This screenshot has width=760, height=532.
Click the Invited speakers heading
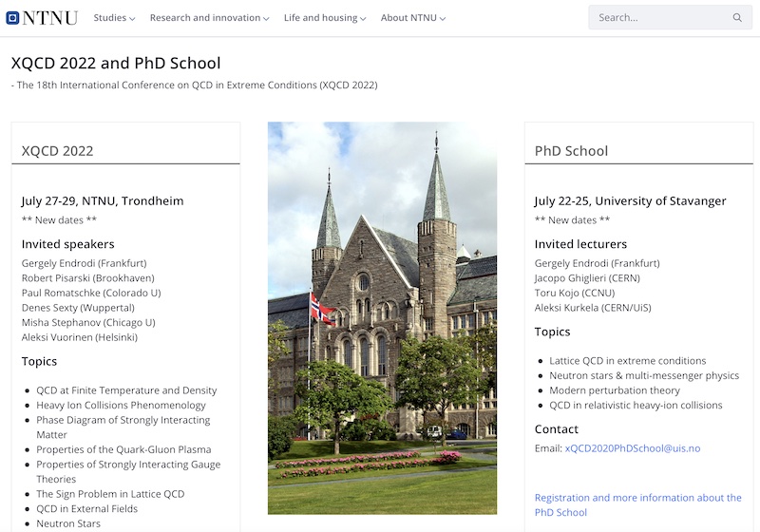(67, 244)
